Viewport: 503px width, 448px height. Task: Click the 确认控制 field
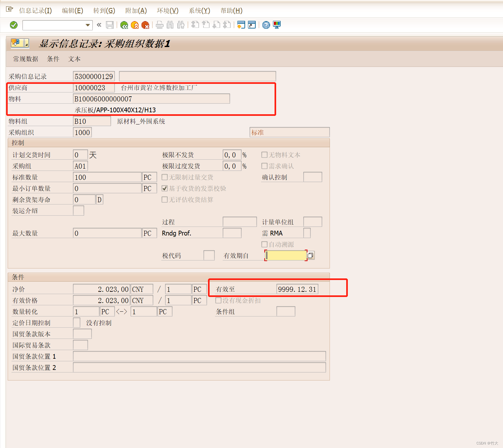313,177
